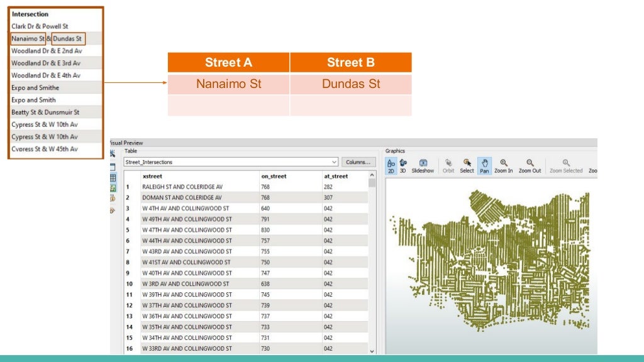Screen dimensions: 644x362
Task: Toggle the graphics view icon in sidebar
Action: coord(113,188)
